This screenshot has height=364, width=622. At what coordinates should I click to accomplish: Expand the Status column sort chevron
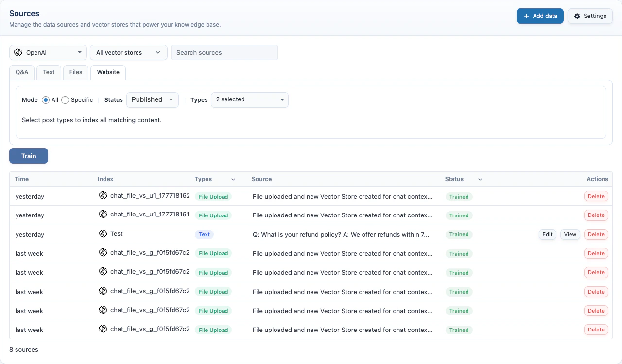click(480, 179)
